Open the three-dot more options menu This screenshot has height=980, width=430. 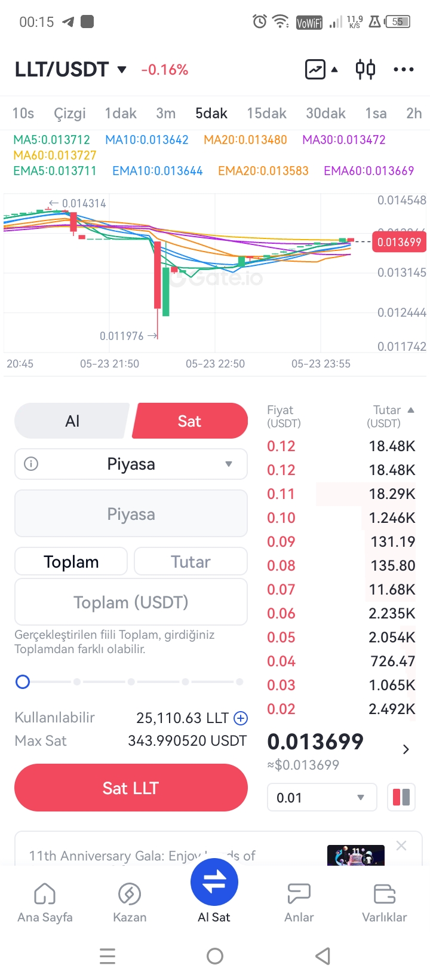404,69
